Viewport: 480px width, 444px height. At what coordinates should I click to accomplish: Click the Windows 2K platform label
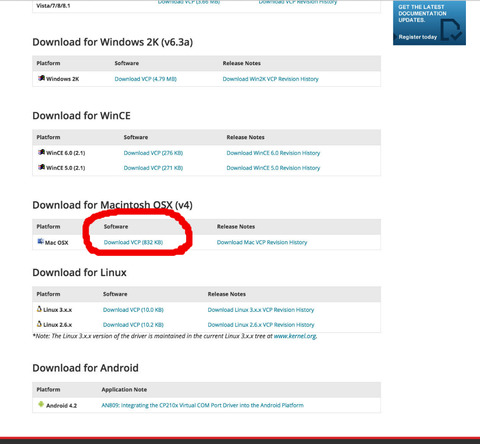[63, 79]
